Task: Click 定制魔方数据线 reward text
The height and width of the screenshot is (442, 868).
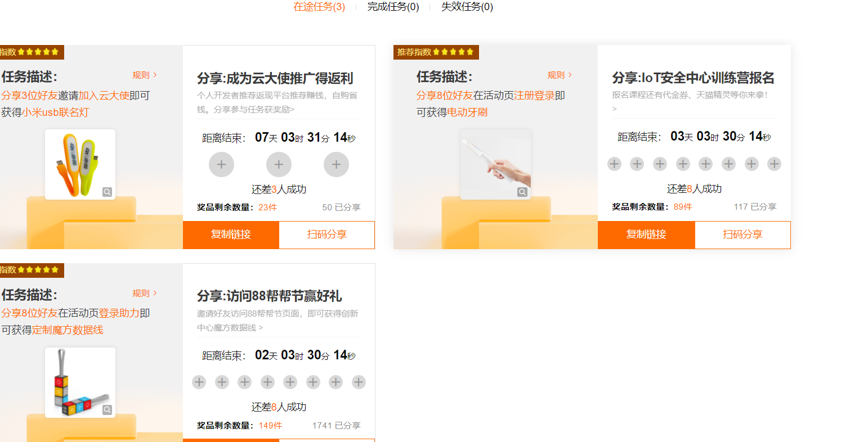Action: point(68,330)
